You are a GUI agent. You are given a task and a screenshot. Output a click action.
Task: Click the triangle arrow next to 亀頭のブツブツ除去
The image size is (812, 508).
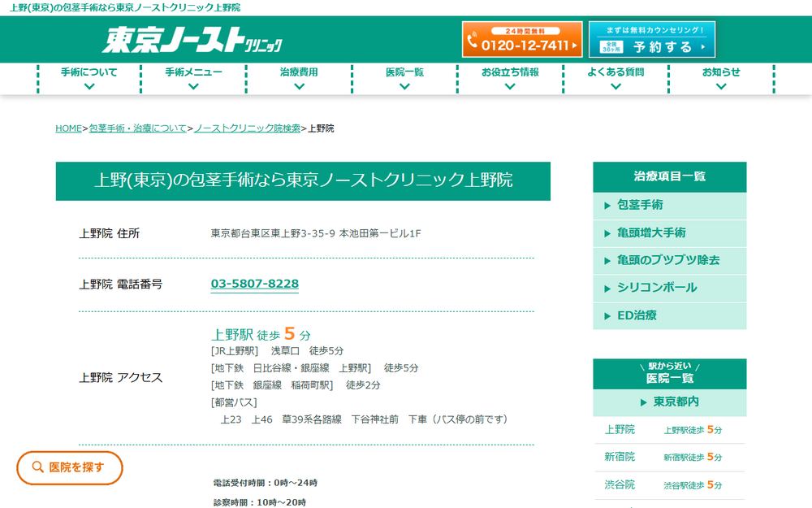tap(607, 261)
